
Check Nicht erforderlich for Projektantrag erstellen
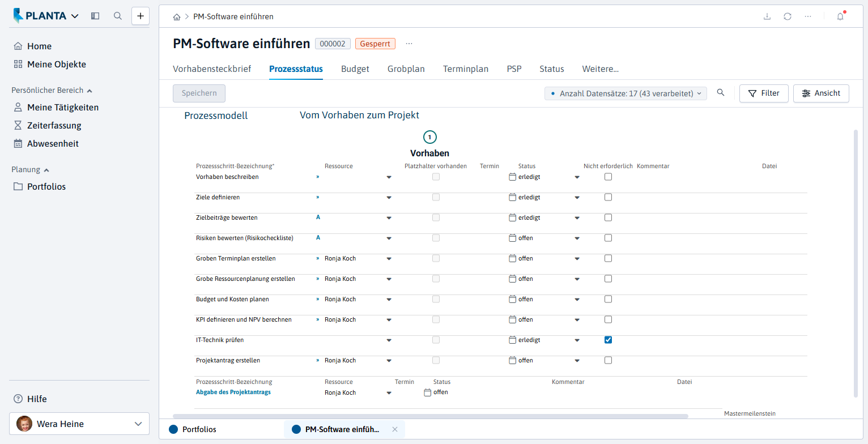(x=608, y=360)
